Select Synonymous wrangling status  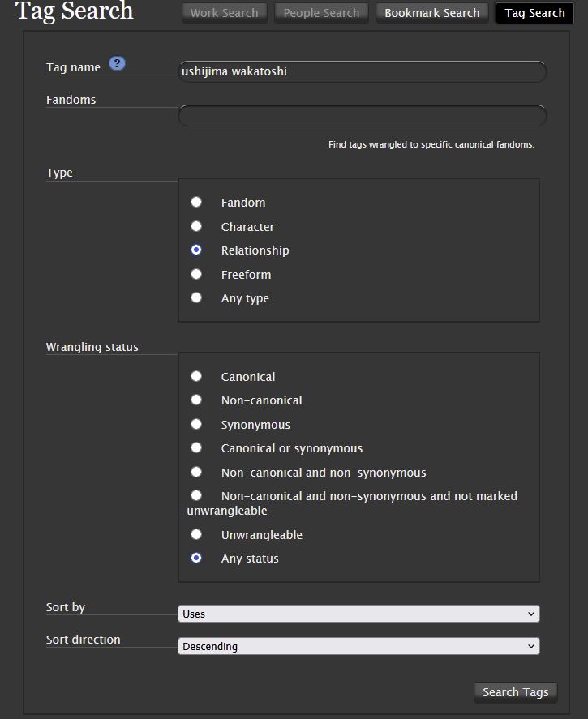(196, 424)
